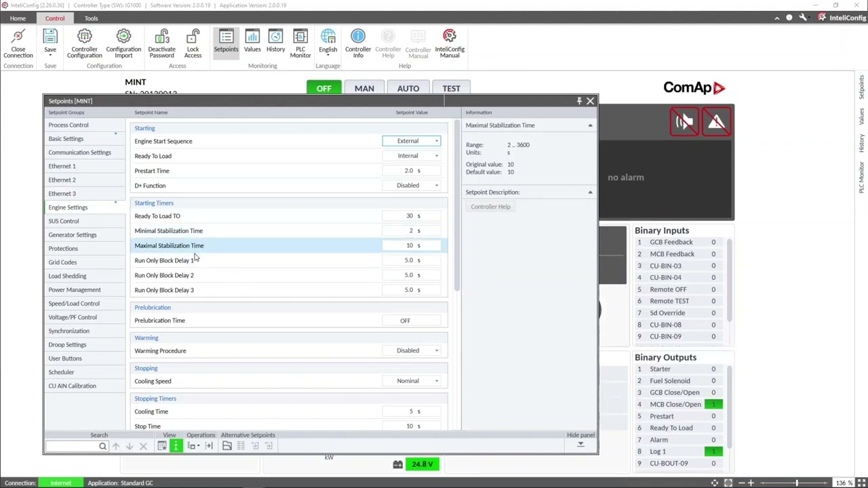
Task: Click the Controller Help button
Action: pos(490,207)
